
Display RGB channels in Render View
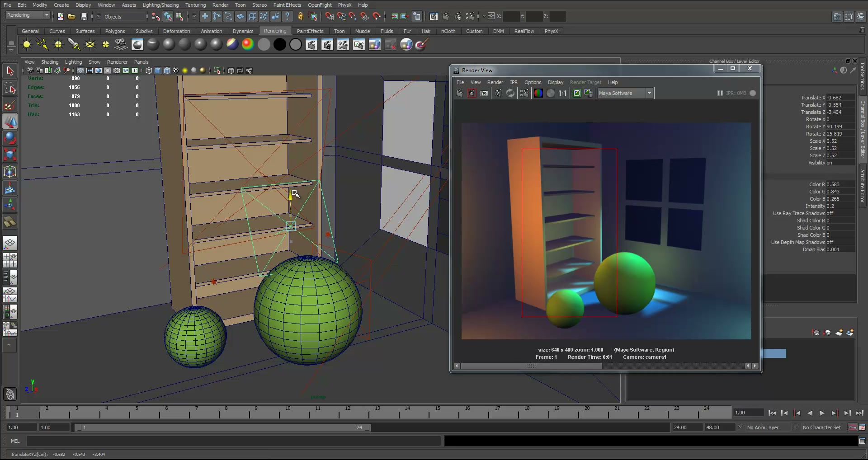pyautogui.click(x=538, y=93)
